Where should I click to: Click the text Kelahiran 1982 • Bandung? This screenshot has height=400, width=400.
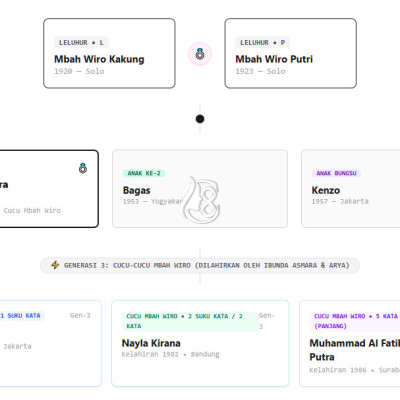click(x=171, y=354)
